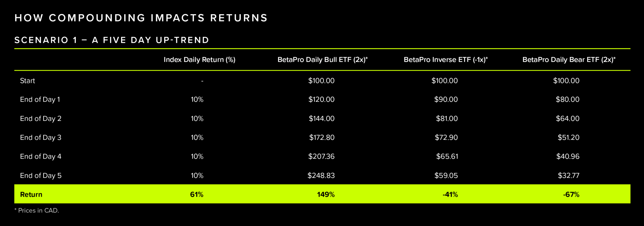Select the "End of Day 3" row label

41,138
